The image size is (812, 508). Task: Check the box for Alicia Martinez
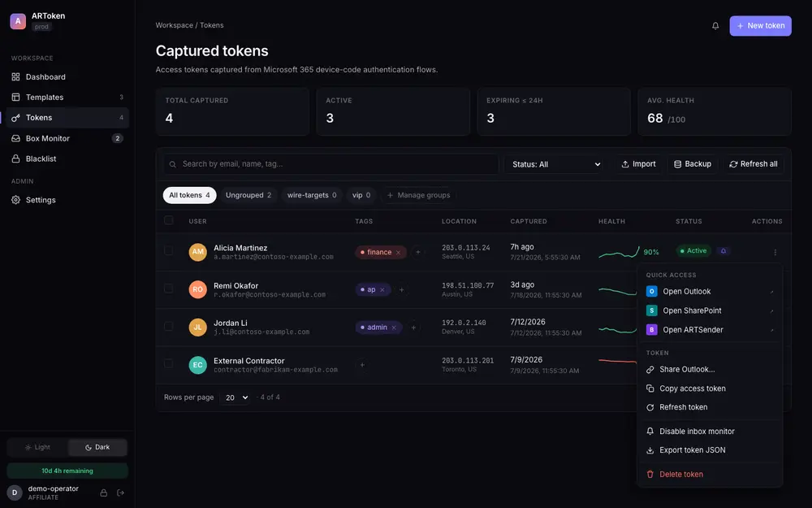click(168, 250)
